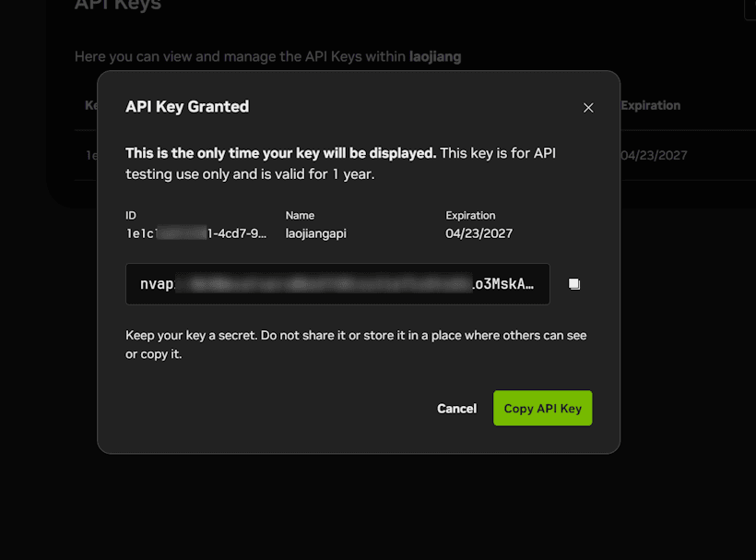Open the partially visible button at top-right corner
This screenshot has width=756, height=560.
click(x=749, y=9)
